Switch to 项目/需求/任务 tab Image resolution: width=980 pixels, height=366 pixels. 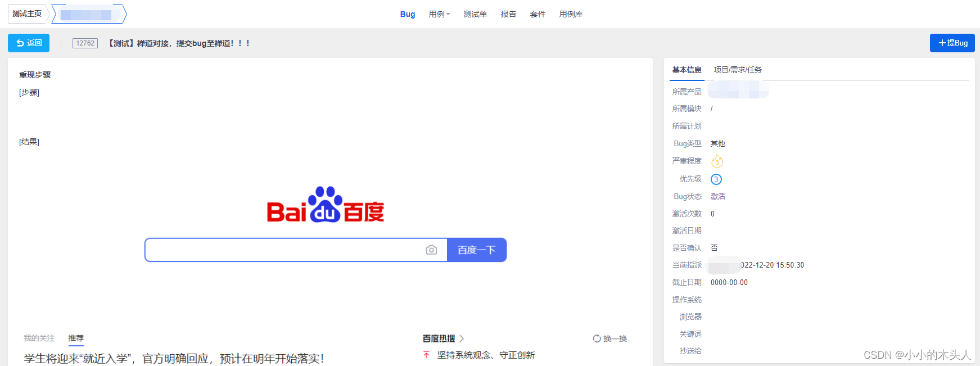pos(738,70)
